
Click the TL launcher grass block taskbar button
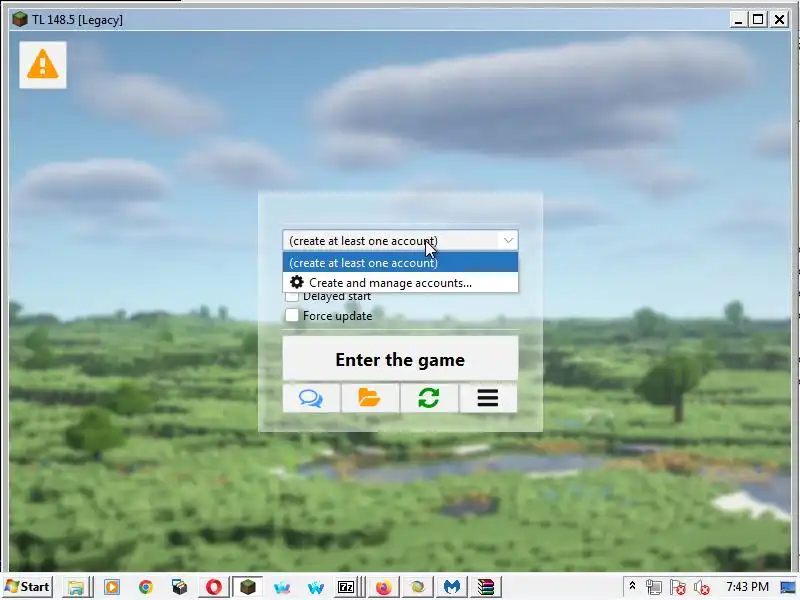(247, 587)
